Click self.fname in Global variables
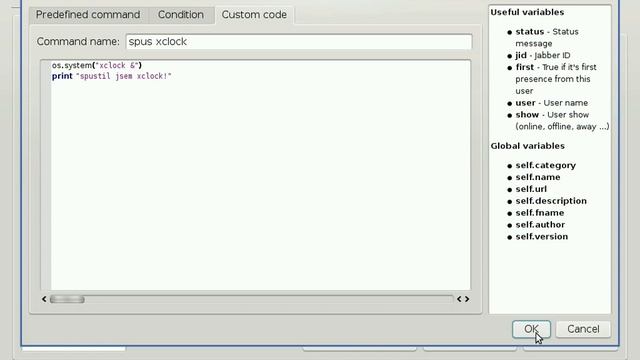 click(x=540, y=213)
